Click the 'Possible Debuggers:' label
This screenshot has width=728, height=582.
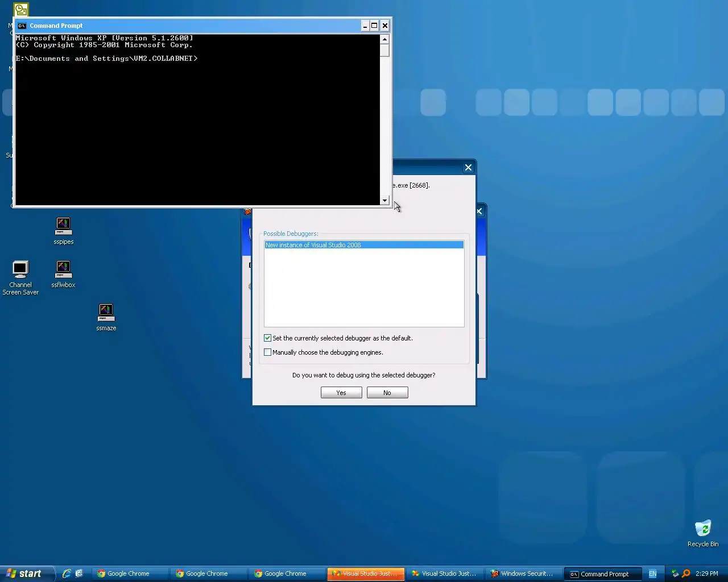coord(291,234)
